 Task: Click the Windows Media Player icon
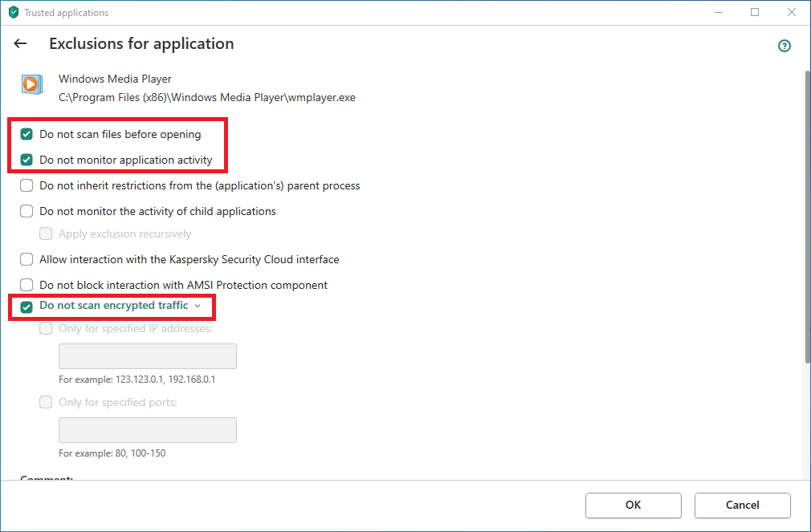(31, 83)
